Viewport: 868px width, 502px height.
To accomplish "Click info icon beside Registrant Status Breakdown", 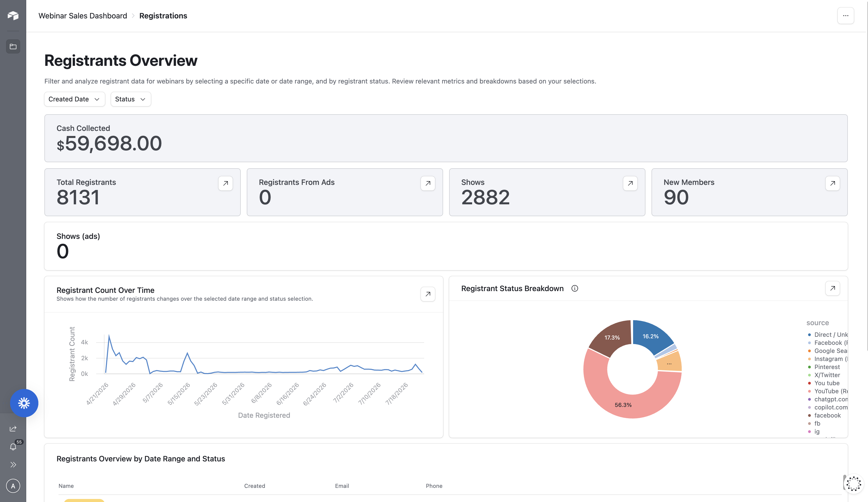I will tap(575, 289).
